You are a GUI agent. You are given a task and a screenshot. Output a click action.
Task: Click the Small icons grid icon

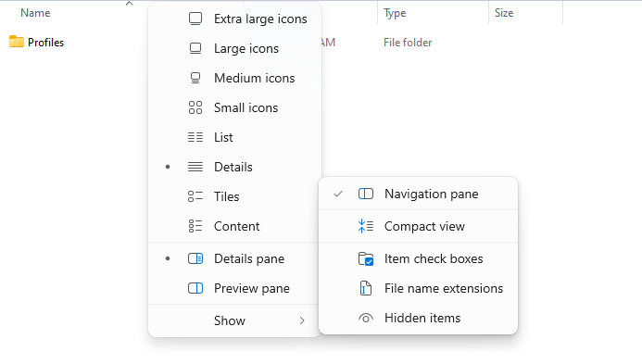[195, 107]
